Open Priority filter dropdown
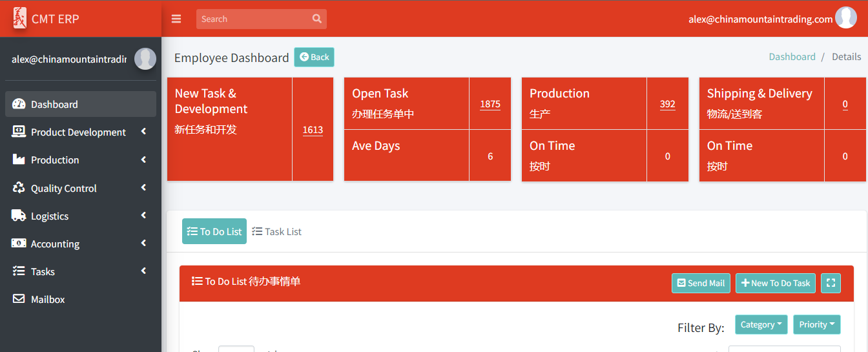Screen dimensions: 868x352 [x=817, y=324]
